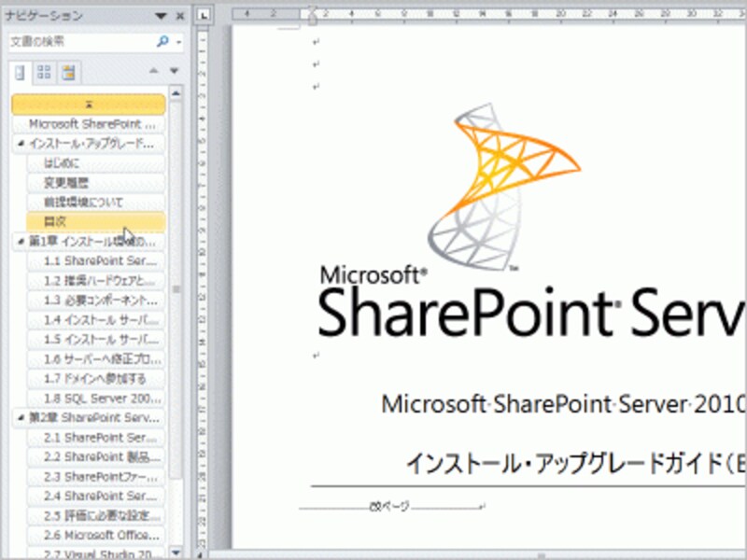The height and width of the screenshot is (560, 747).
Task: Jump to the previous heading with the up arrow
Action: click(x=153, y=71)
